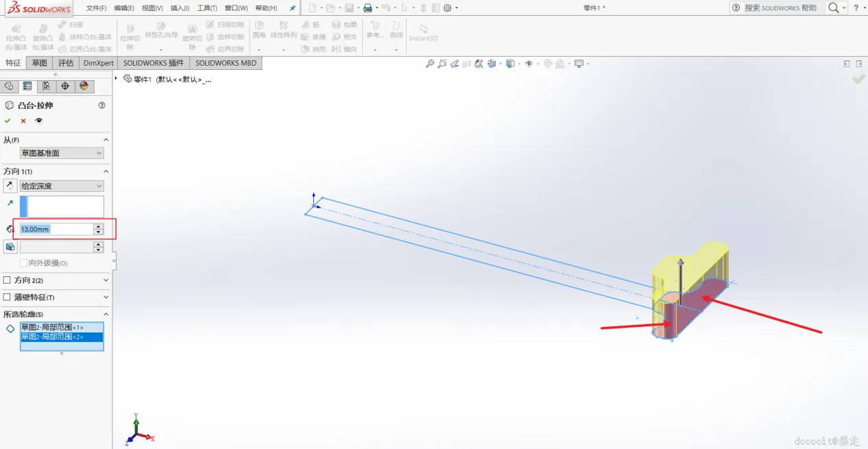Open the FeatureManager design tree tab
Screen dimensions: 868x449
click(x=8, y=86)
